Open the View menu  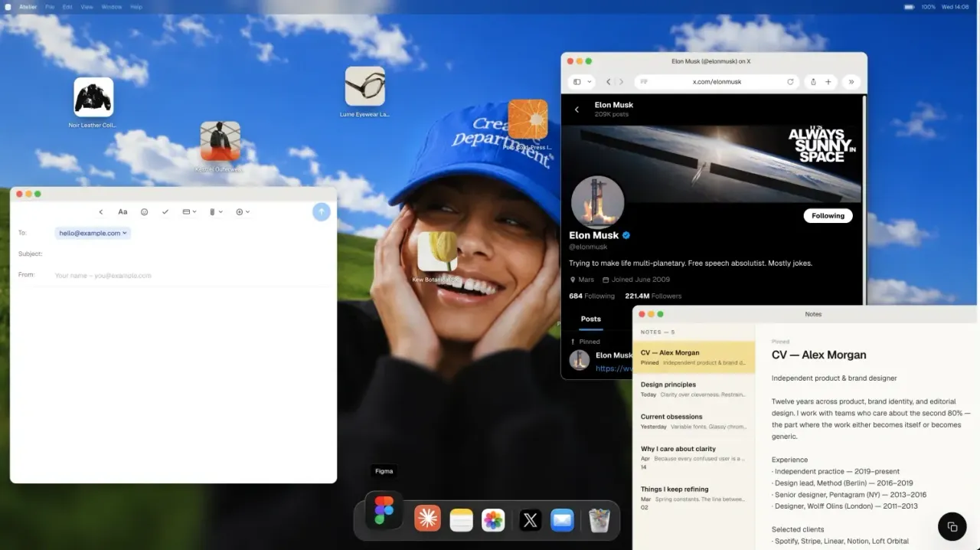87,7
